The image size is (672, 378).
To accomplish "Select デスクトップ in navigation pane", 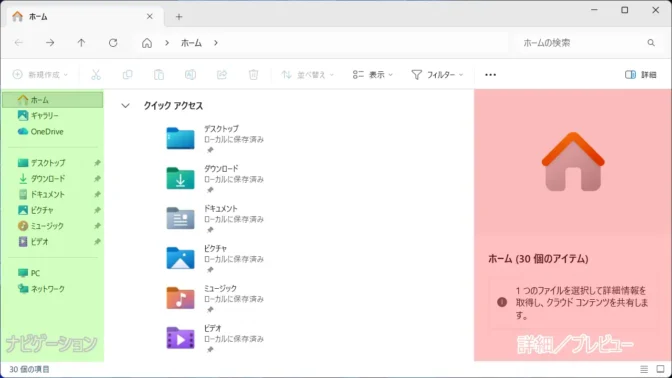I will [52, 163].
